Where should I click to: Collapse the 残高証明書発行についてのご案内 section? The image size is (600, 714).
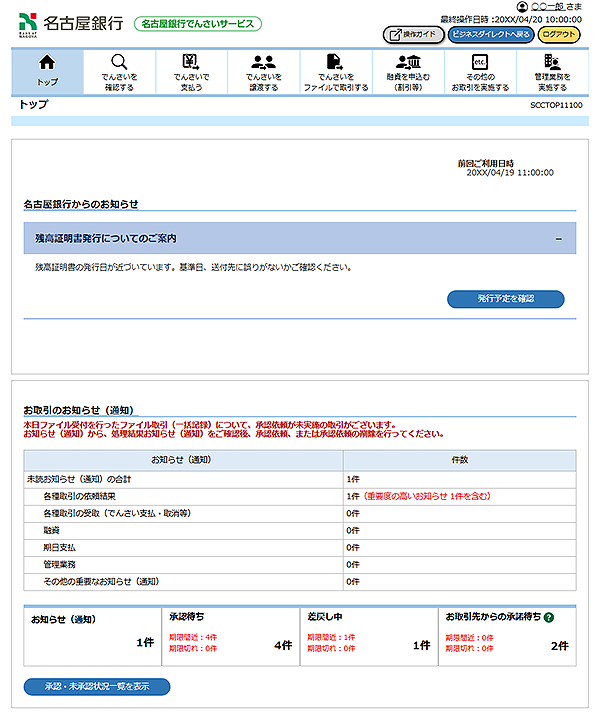558,239
